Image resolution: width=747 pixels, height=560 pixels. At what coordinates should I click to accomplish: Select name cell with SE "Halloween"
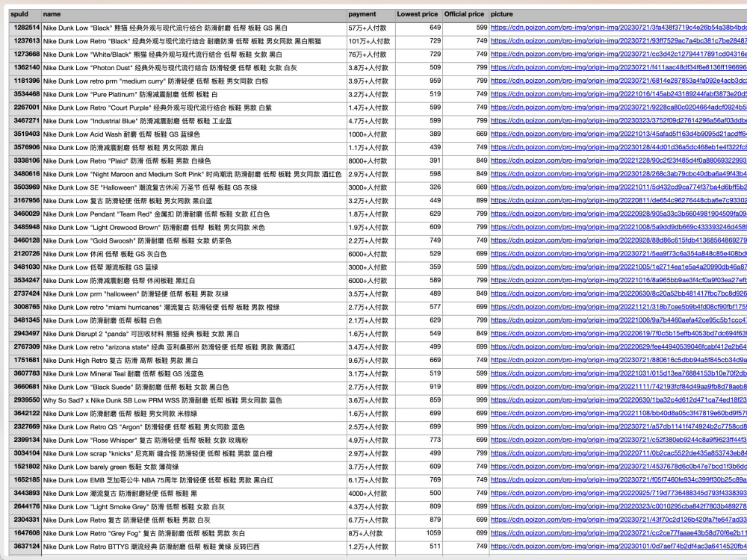click(194, 187)
